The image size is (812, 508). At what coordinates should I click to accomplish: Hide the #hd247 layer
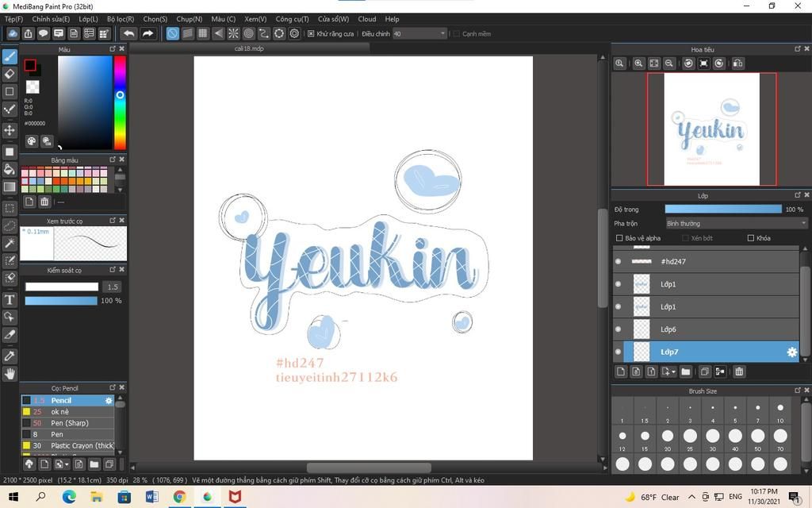click(x=618, y=262)
